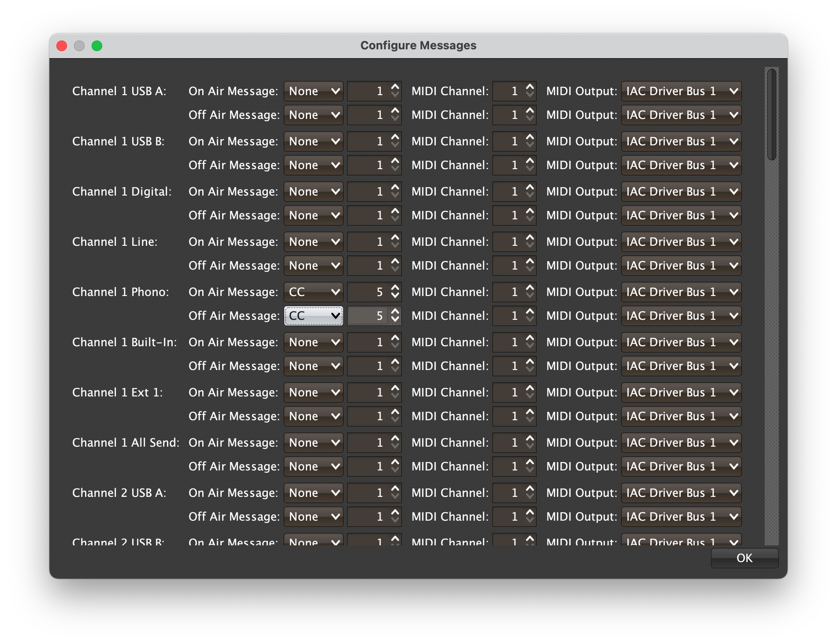
Task: Increment Channel 1 Line On Air message number
Action: (x=395, y=237)
